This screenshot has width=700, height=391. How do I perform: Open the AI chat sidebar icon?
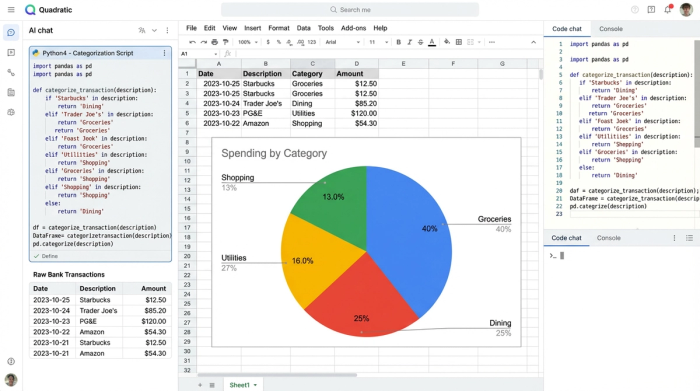click(x=11, y=33)
